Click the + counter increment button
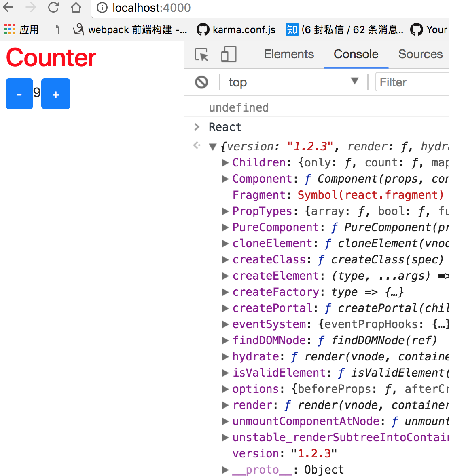Screen dimensions: 449x476 pos(55,94)
